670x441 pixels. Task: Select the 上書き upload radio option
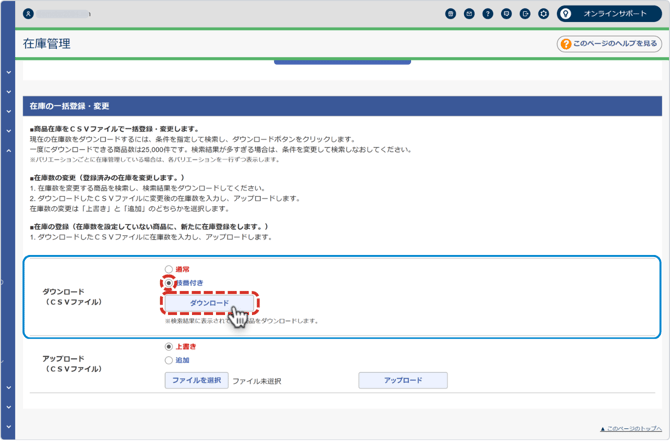click(169, 347)
